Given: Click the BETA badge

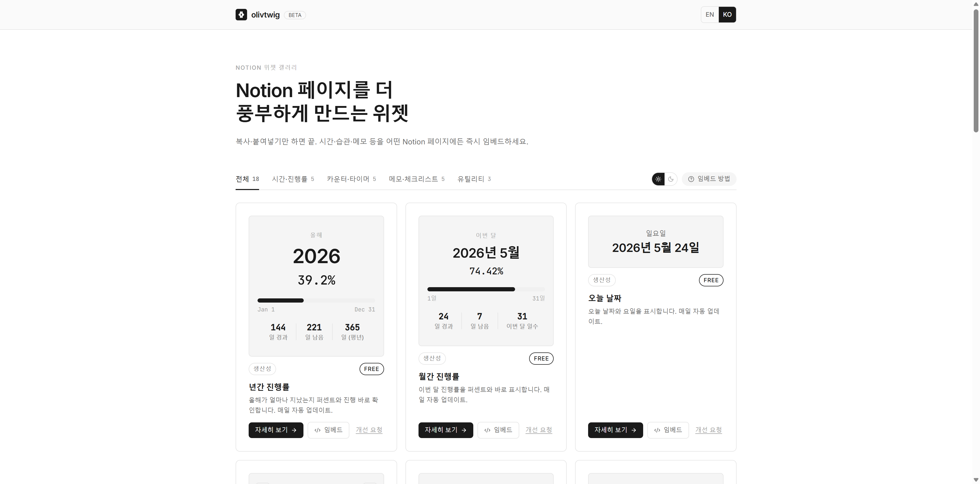Looking at the screenshot, I should click(295, 15).
